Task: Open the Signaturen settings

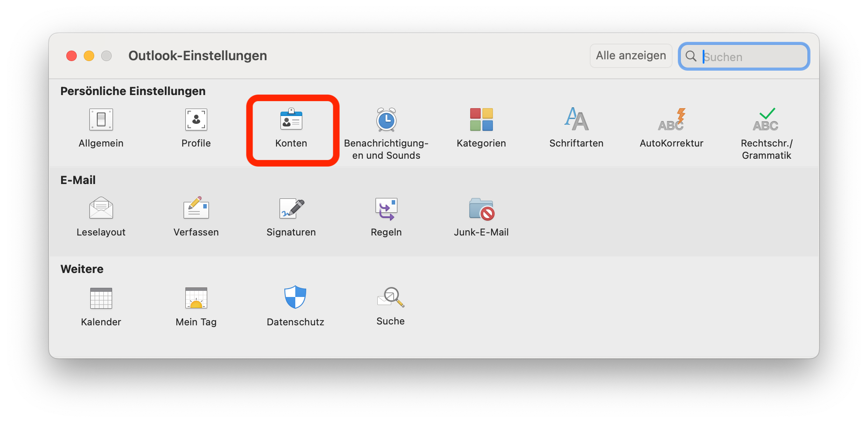Action: pyautogui.click(x=291, y=208)
